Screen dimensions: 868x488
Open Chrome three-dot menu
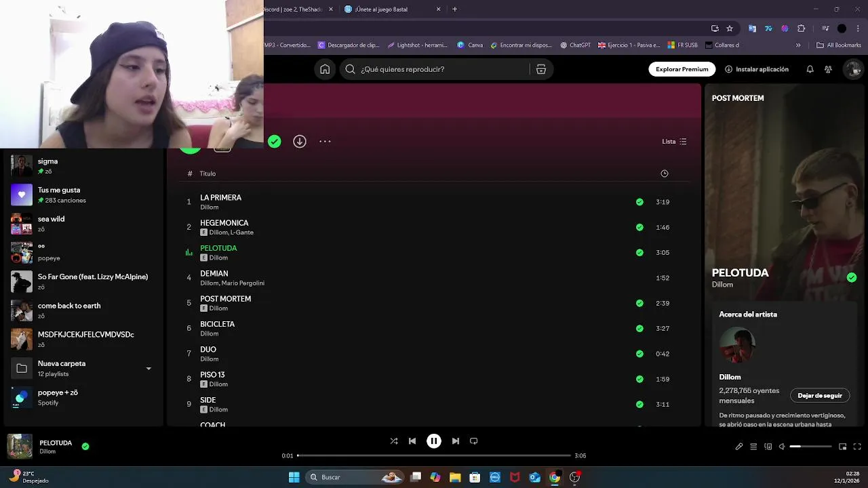[x=858, y=28]
